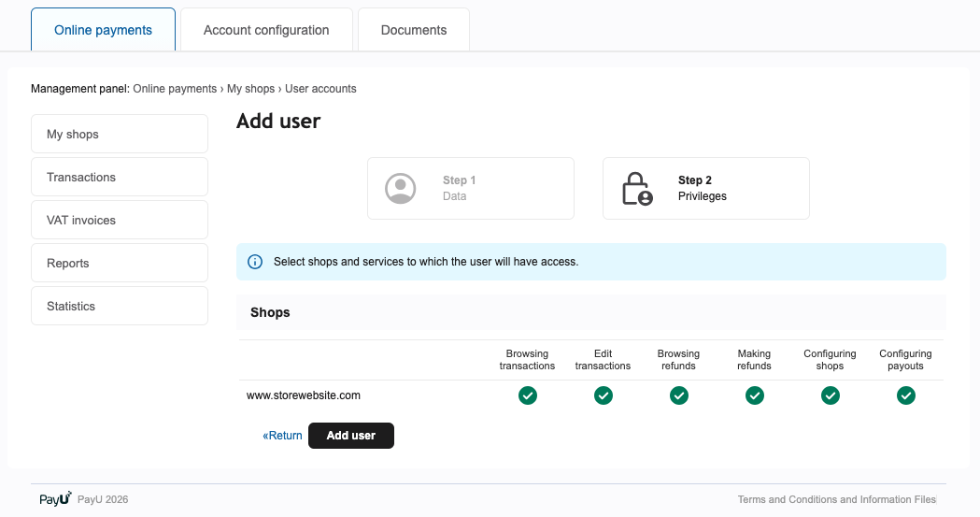
Task: Uncheck Edit transactions for www.storewebsite.com
Action: (604, 395)
